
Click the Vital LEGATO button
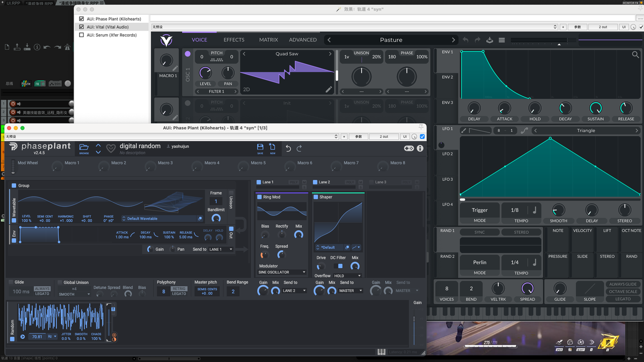(x=623, y=299)
